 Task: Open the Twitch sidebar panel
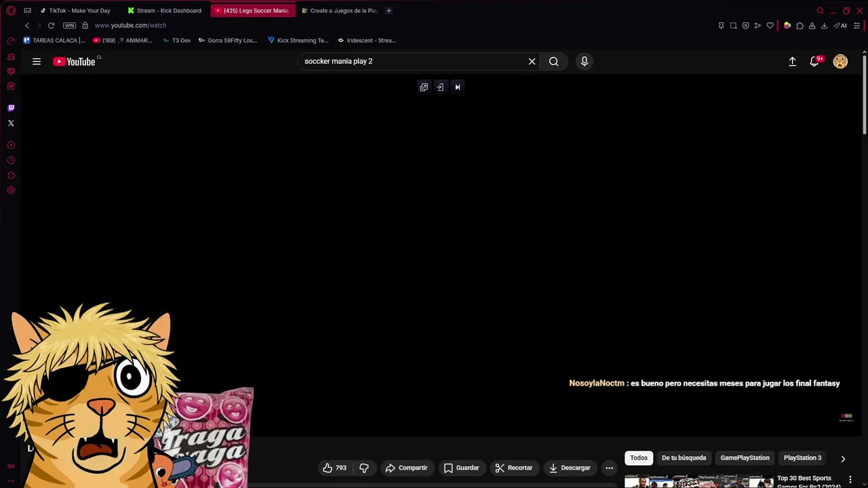(11, 108)
